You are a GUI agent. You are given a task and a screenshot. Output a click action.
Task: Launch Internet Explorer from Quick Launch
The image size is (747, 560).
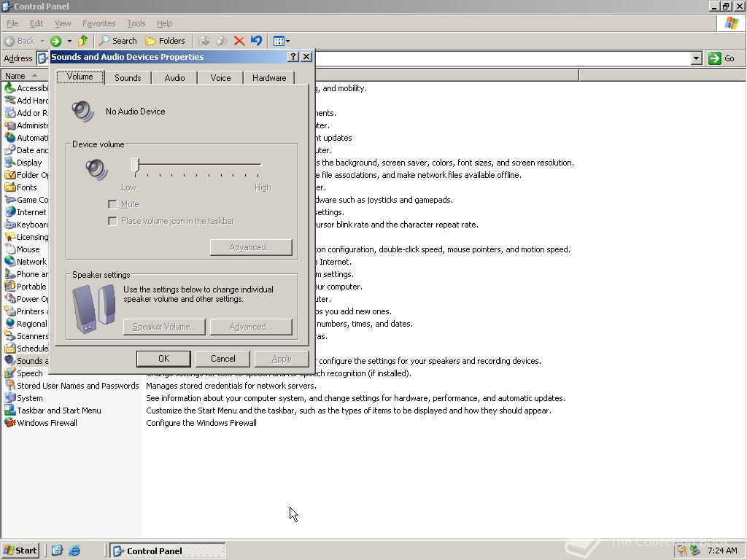[74, 551]
